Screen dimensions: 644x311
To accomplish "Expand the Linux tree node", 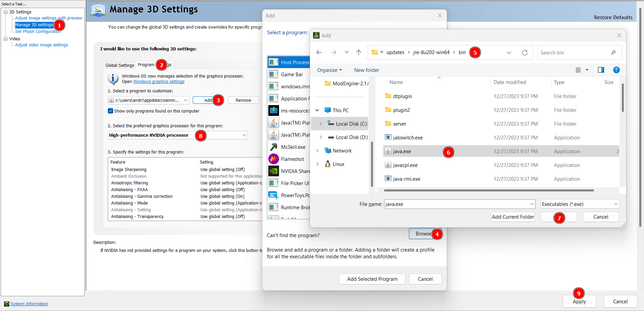I will coord(317,164).
